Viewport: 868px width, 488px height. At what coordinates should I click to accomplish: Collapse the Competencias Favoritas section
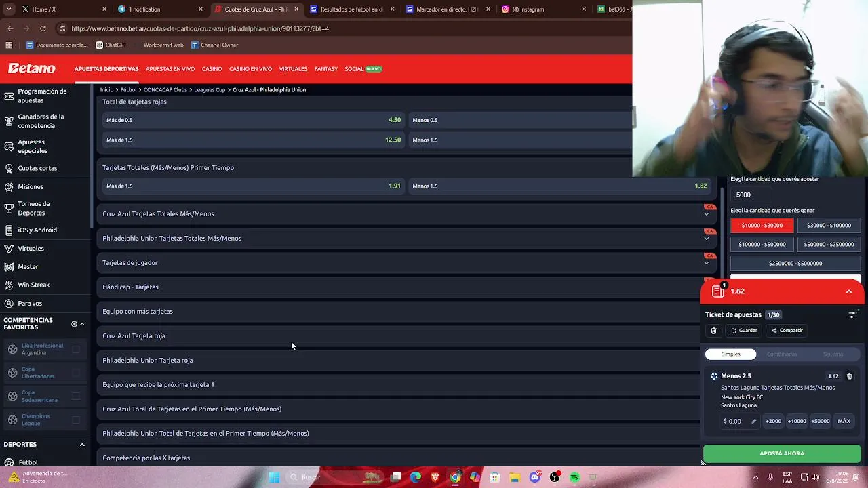(x=82, y=324)
